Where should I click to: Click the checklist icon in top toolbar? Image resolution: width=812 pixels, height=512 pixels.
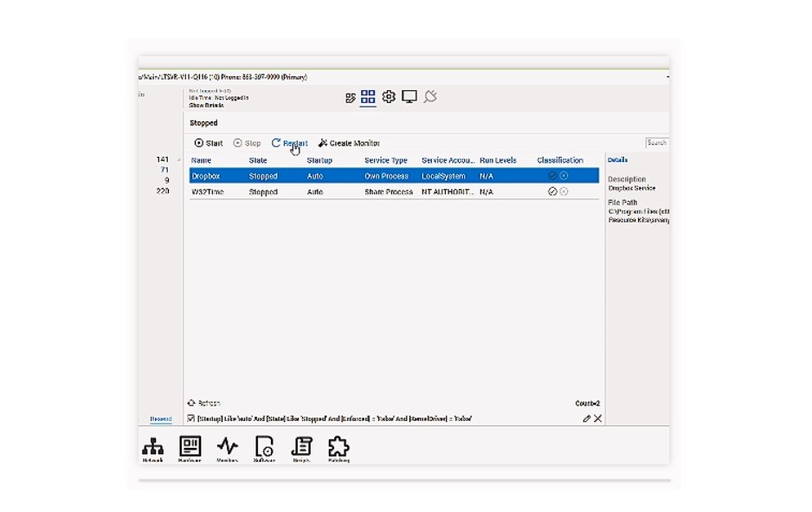tap(351, 98)
